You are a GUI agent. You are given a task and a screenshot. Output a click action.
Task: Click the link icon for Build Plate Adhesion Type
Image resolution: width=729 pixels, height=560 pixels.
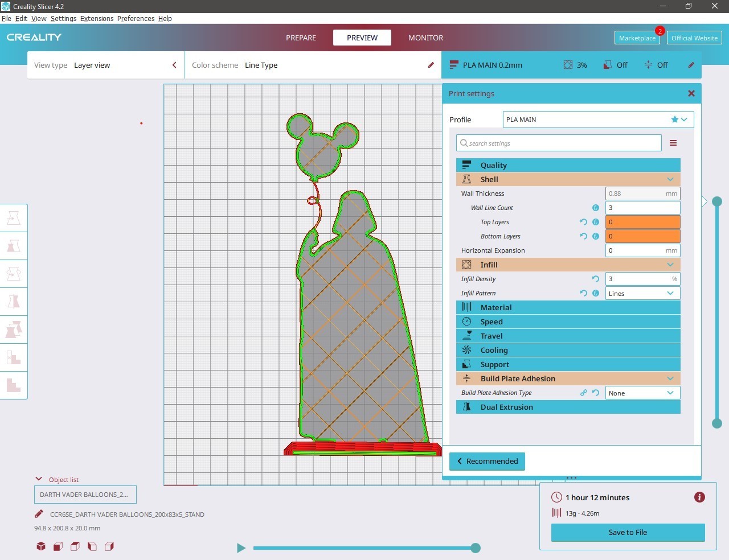tap(584, 393)
